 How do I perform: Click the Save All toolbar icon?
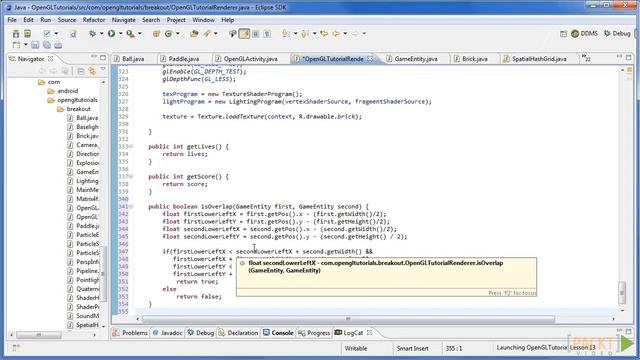point(47,45)
